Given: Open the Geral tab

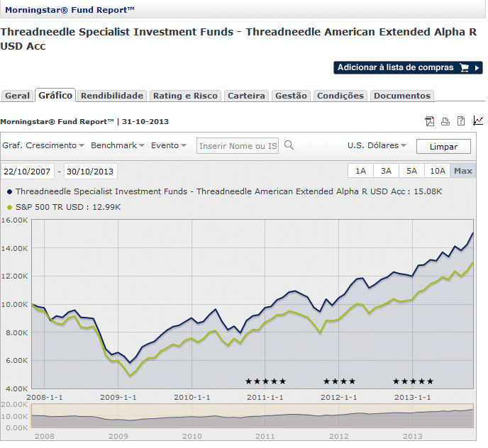Looking at the screenshot, I should [x=17, y=96].
